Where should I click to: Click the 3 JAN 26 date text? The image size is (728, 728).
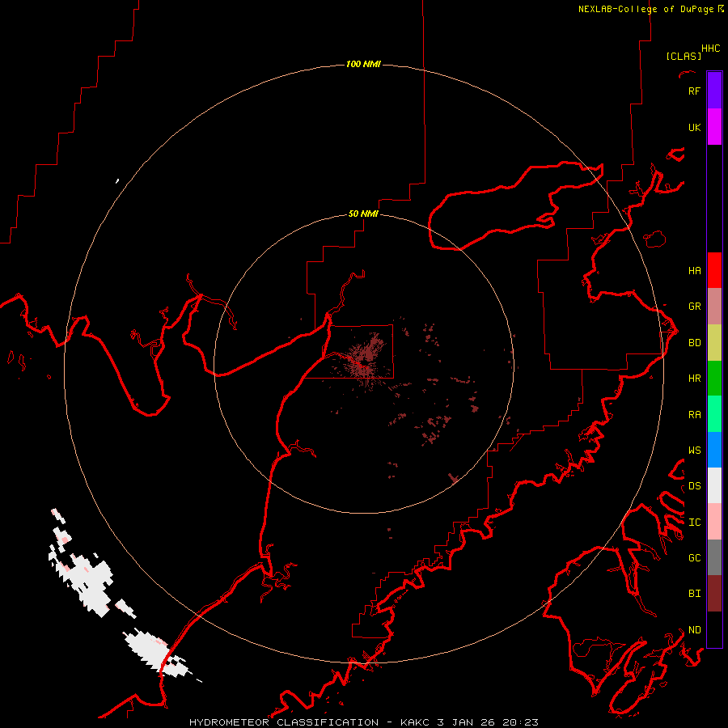(466, 722)
